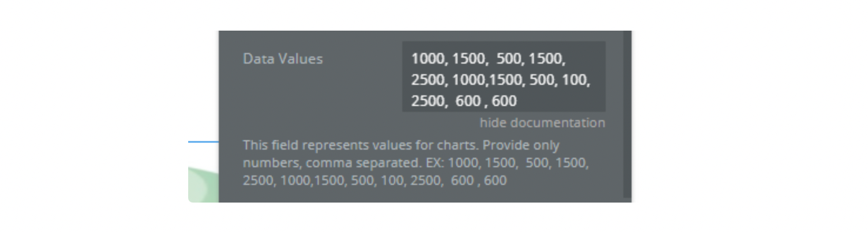Click the Data Values label
The width and height of the screenshot is (868, 232).
[283, 59]
